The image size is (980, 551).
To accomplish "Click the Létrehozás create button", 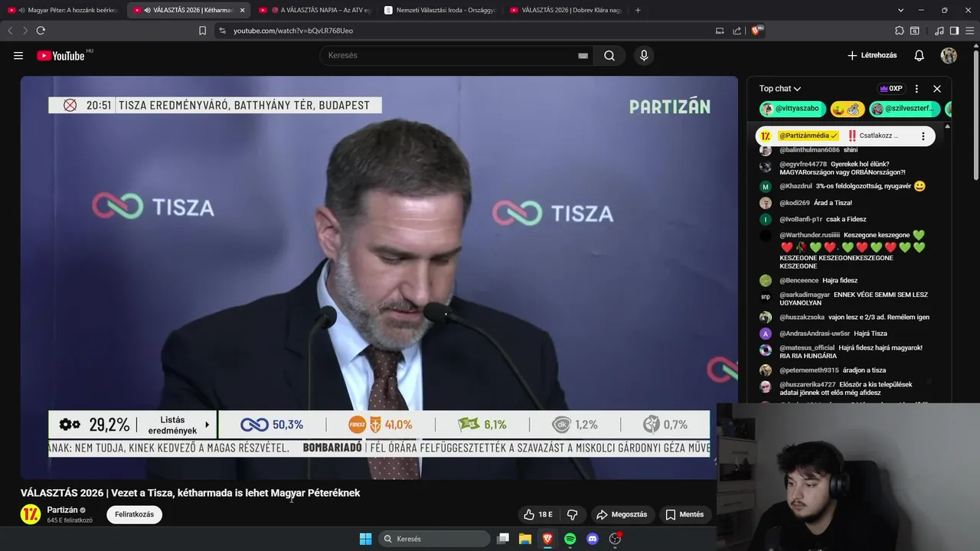I will (871, 55).
